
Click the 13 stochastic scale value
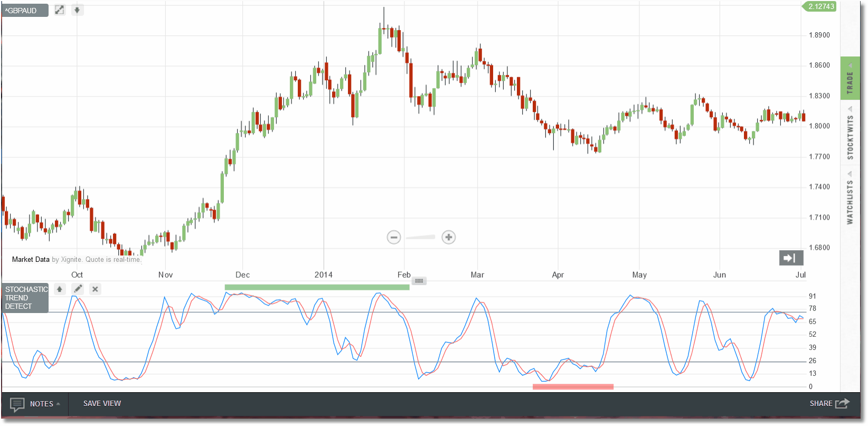pos(813,374)
